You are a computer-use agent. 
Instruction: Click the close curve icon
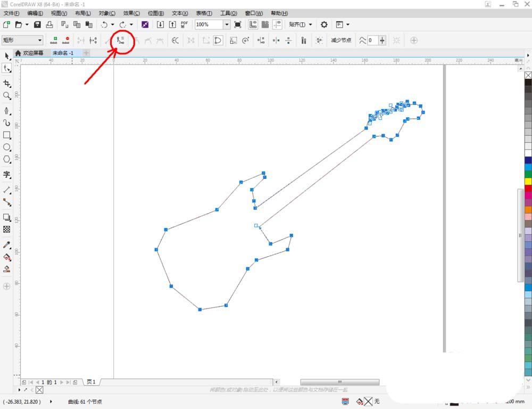(218, 40)
